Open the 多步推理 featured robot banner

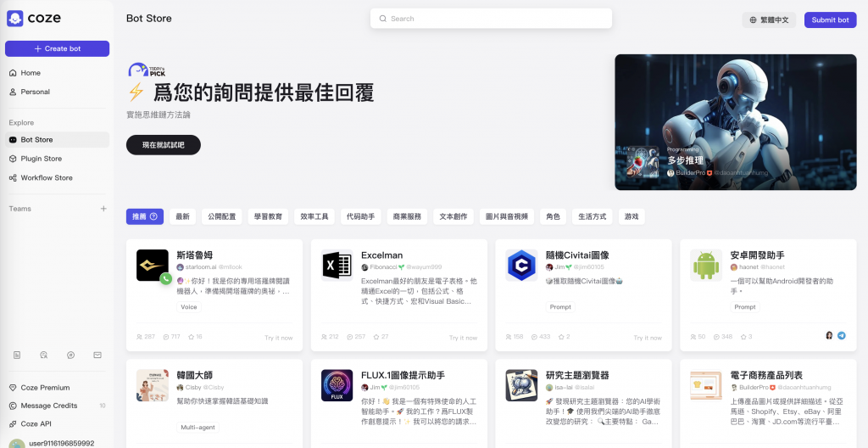[x=736, y=122]
